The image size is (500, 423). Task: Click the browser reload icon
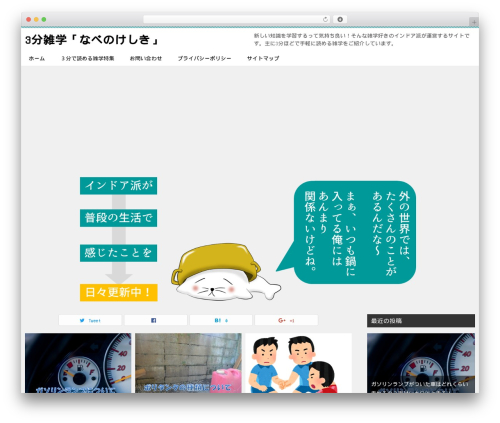pyautogui.click(x=325, y=20)
